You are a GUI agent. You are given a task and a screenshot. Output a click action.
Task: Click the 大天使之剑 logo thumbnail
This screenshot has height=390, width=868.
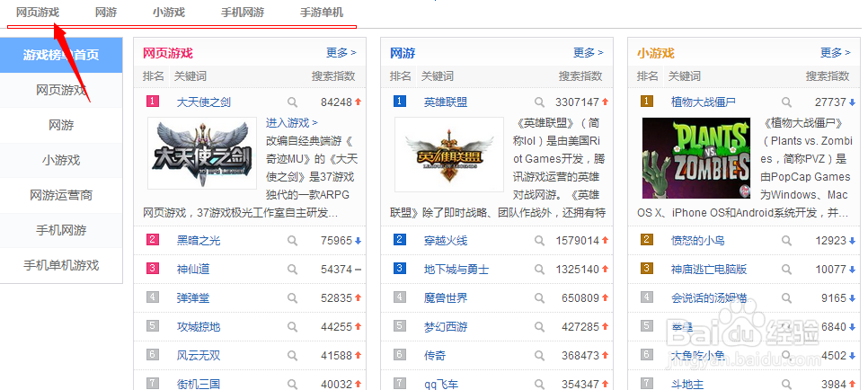click(202, 154)
